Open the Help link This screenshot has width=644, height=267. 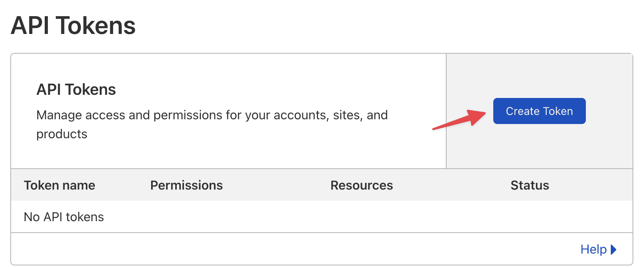pos(598,249)
